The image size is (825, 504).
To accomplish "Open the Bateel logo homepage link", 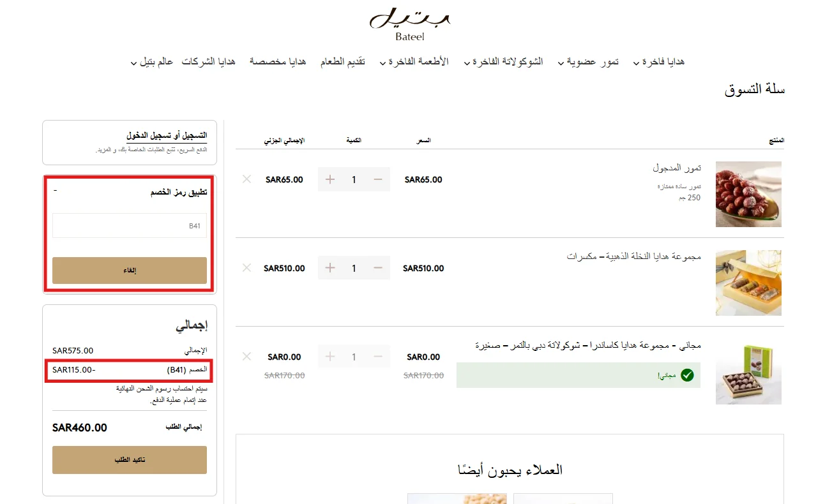I will (410, 24).
